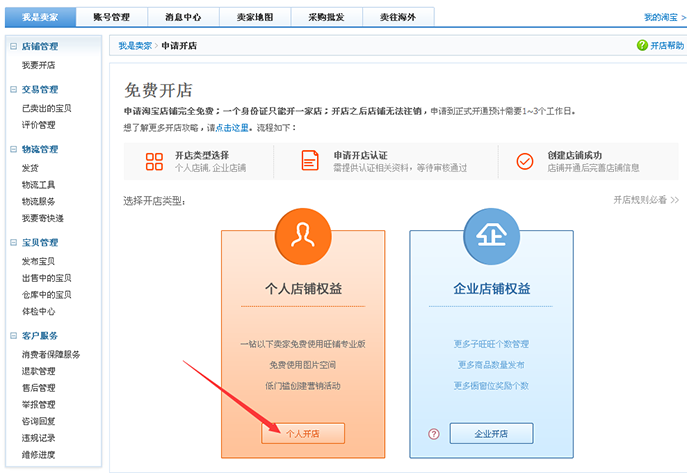687x473 pixels.
Task: Select 售后管理 in the sidebar
Action: point(39,388)
